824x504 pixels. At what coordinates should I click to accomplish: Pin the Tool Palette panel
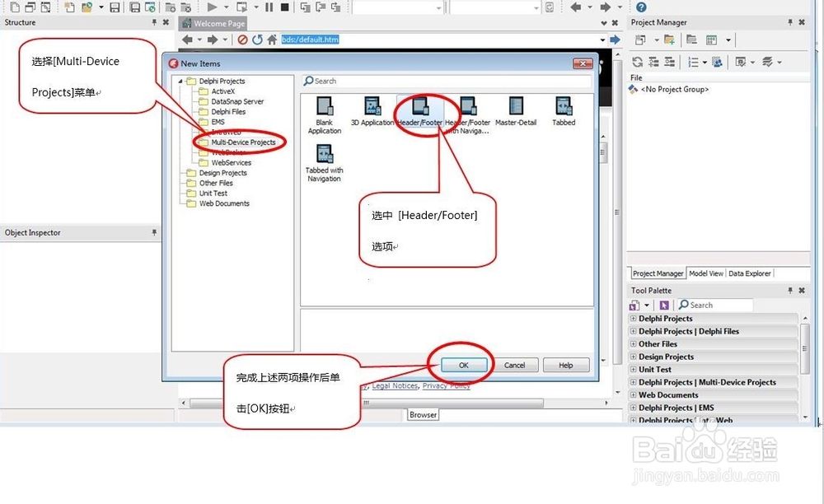(790, 290)
